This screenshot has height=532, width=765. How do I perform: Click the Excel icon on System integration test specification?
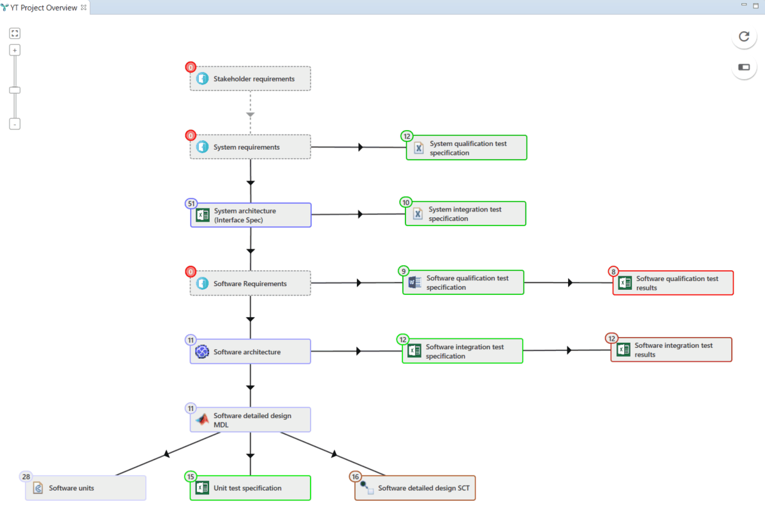(418, 213)
